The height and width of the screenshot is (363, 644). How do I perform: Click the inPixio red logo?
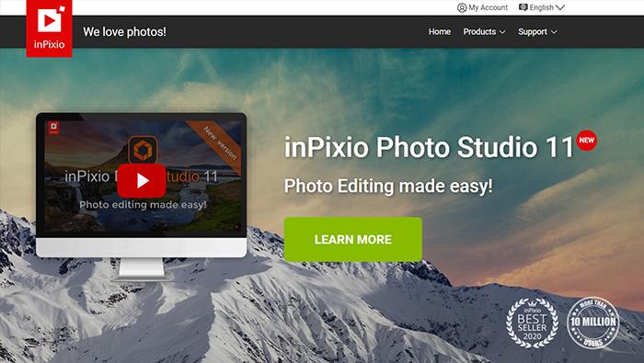click(x=50, y=28)
